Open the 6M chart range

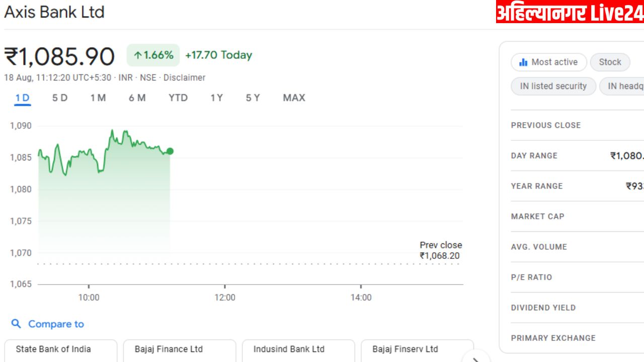pyautogui.click(x=137, y=98)
